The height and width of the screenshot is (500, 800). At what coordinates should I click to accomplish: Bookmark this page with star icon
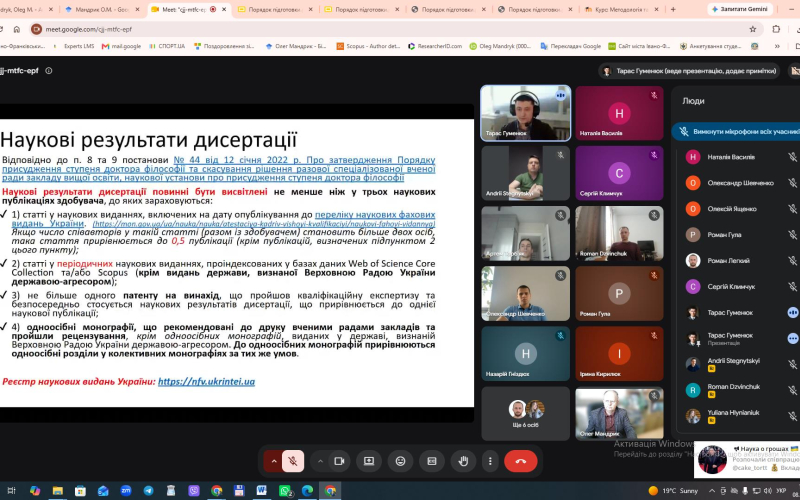pyautogui.click(x=753, y=29)
